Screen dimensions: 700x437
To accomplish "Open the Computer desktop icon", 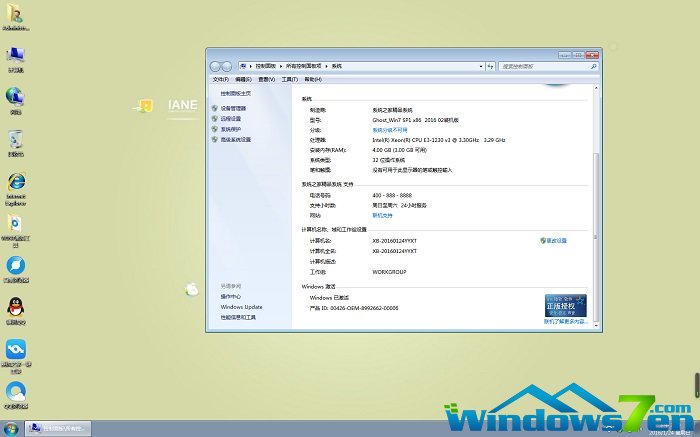I will coord(15,57).
